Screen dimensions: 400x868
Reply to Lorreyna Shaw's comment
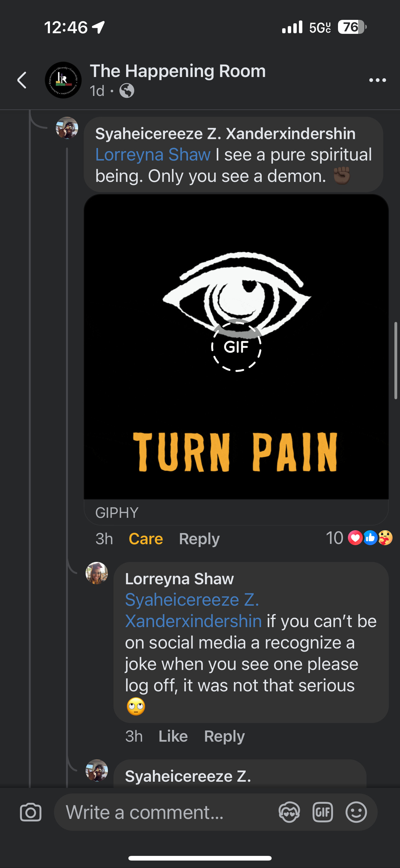click(224, 736)
